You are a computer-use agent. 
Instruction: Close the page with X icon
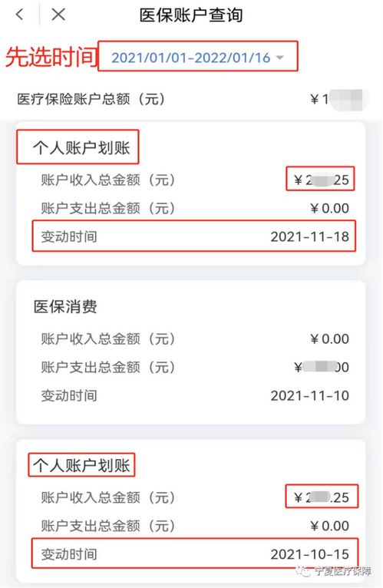(58, 15)
